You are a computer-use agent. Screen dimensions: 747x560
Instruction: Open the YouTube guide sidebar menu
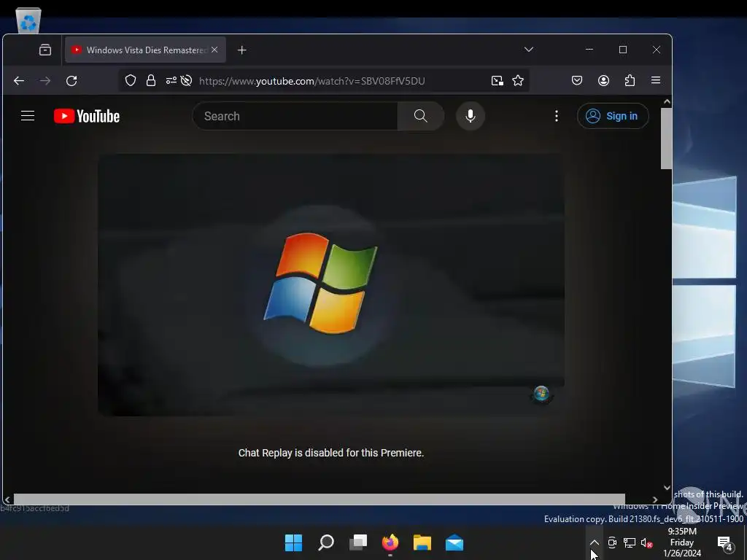(28, 116)
